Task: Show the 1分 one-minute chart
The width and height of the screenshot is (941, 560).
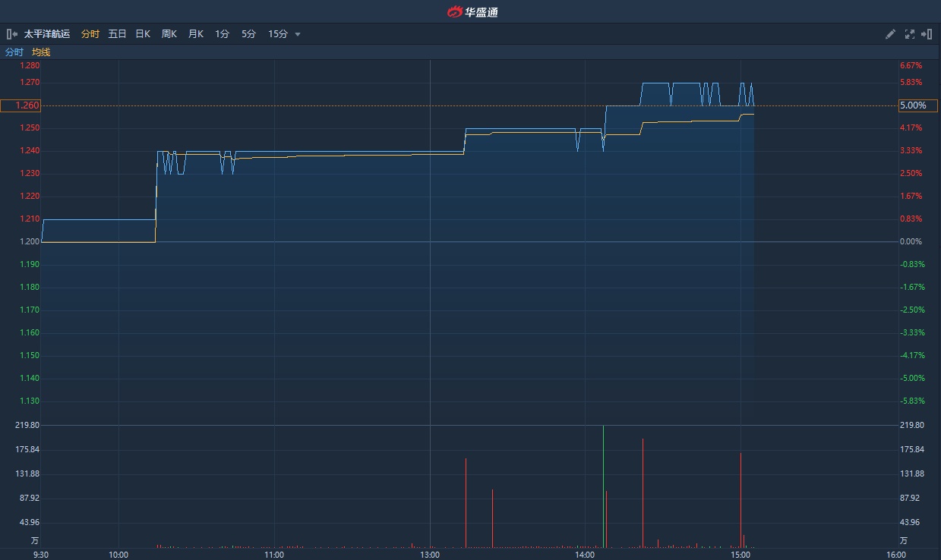Action: (x=222, y=34)
